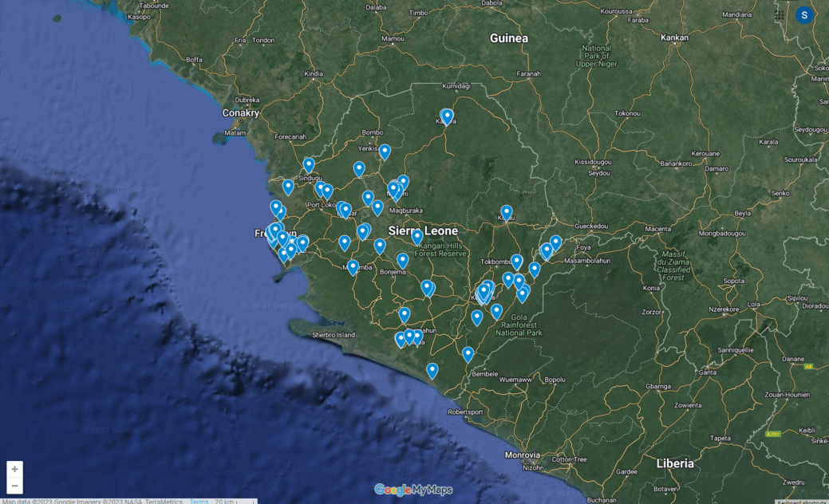Select the pin above Sindugu

(309, 165)
